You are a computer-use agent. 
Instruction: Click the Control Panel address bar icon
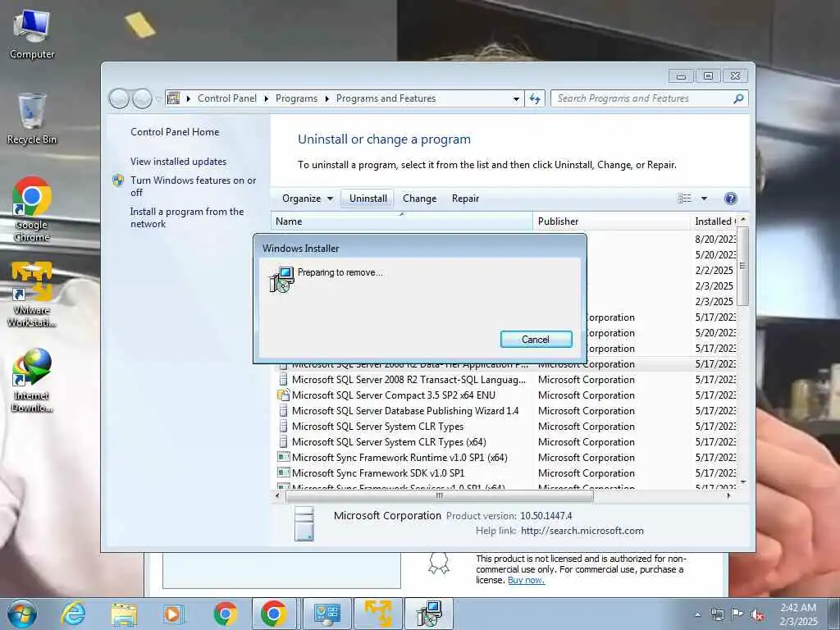click(173, 98)
